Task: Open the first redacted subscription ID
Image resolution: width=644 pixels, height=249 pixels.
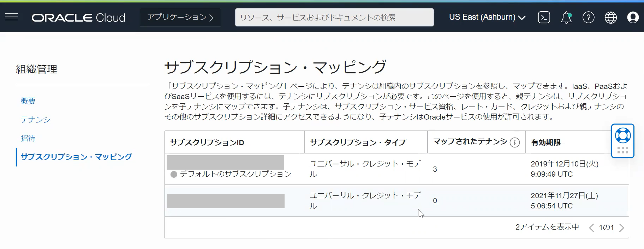Action: point(225,162)
